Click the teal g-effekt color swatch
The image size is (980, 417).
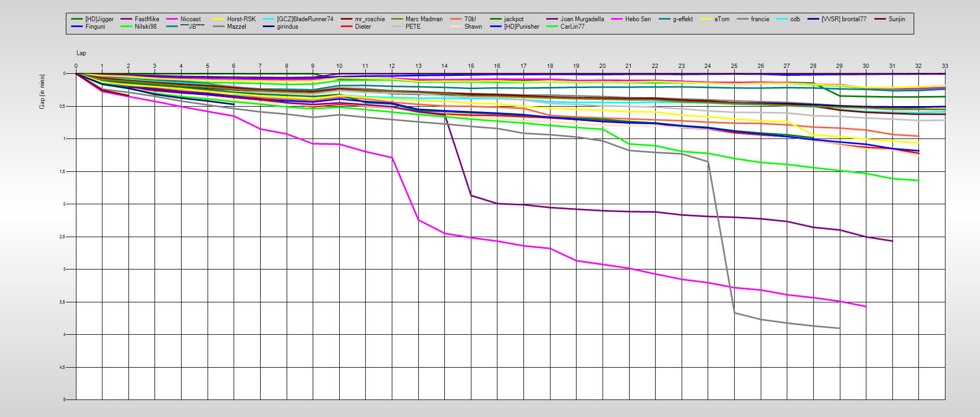point(665,19)
